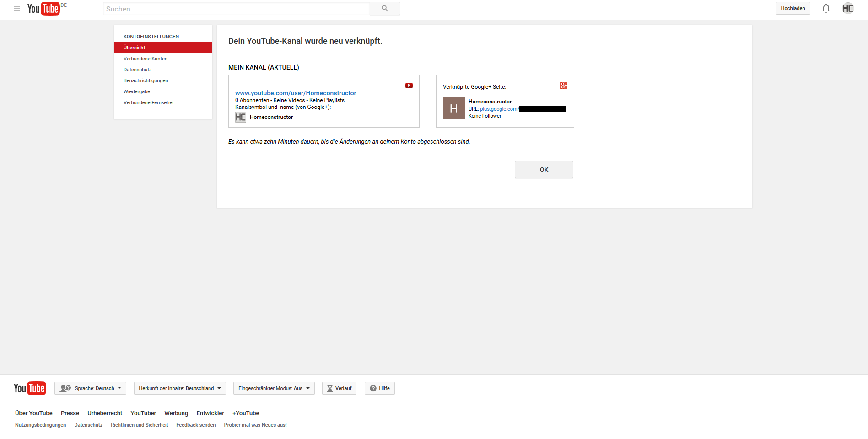868x439 pixels.
Task: Open Urheberrecht footer link
Action: coord(105,413)
